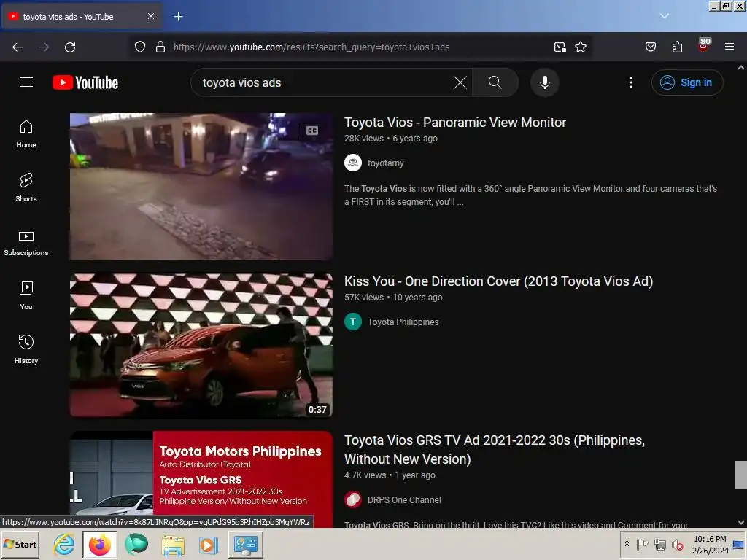Bookmark this page with star
747x560 pixels.
(580, 47)
